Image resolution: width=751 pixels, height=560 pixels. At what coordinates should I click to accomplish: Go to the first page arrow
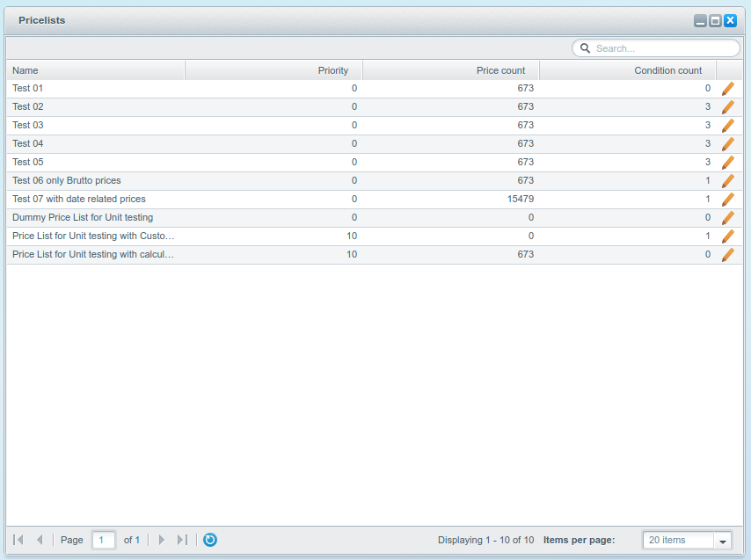click(x=18, y=540)
